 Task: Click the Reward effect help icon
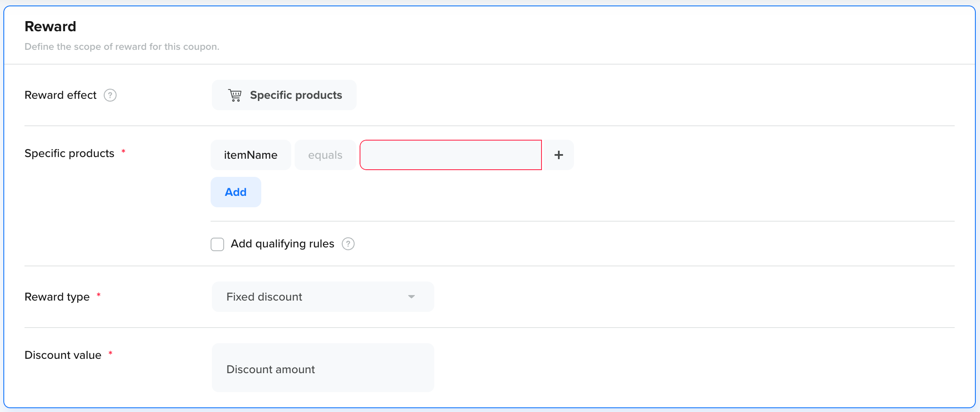pos(110,95)
